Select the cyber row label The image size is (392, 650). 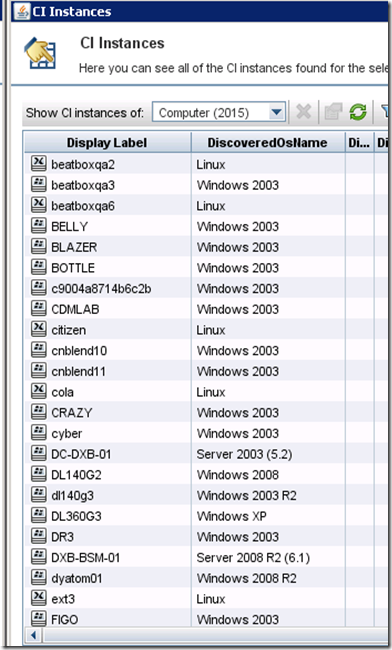click(67, 434)
